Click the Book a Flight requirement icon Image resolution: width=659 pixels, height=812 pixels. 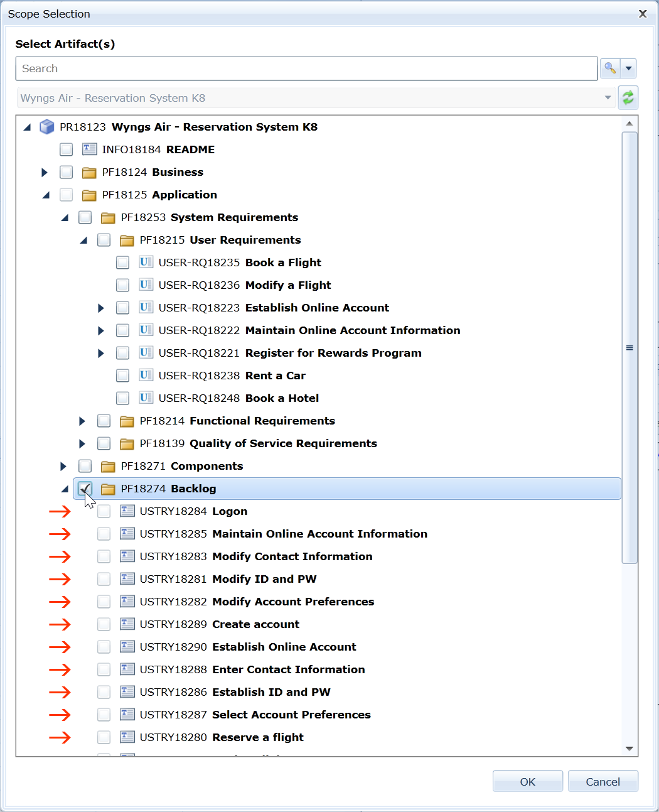[x=146, y=263]
